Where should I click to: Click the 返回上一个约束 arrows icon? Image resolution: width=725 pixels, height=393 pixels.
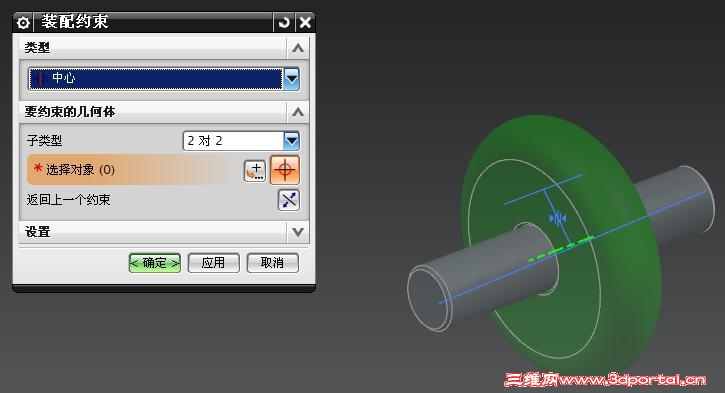(289, 200)
